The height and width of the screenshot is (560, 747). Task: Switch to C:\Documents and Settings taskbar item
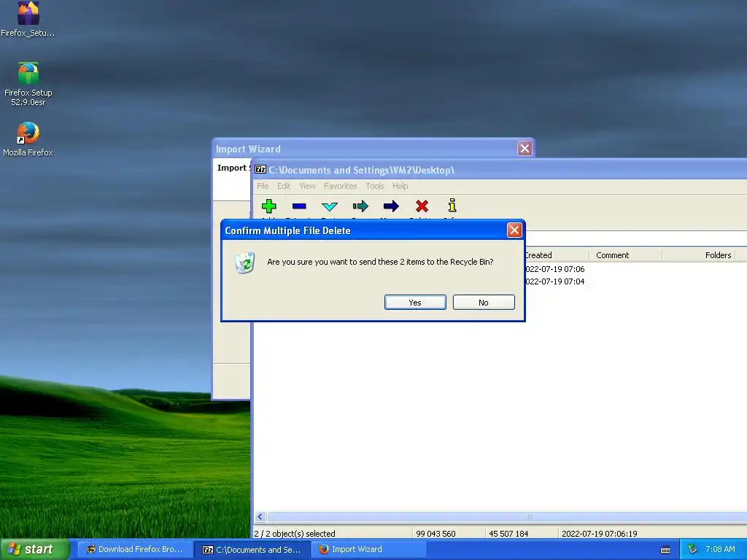[252, 549]
